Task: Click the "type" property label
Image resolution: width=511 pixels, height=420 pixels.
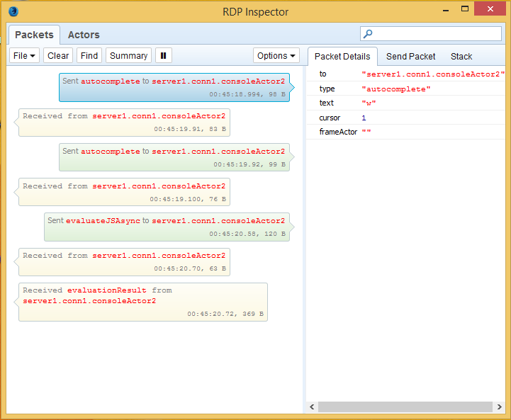Action: 327,89
